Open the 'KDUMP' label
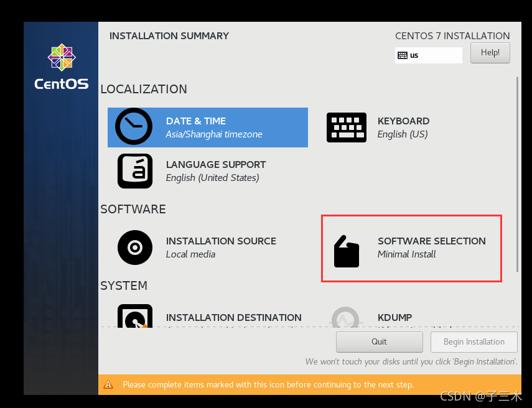The height and width of the screenshot is (408, 532). 394,317
